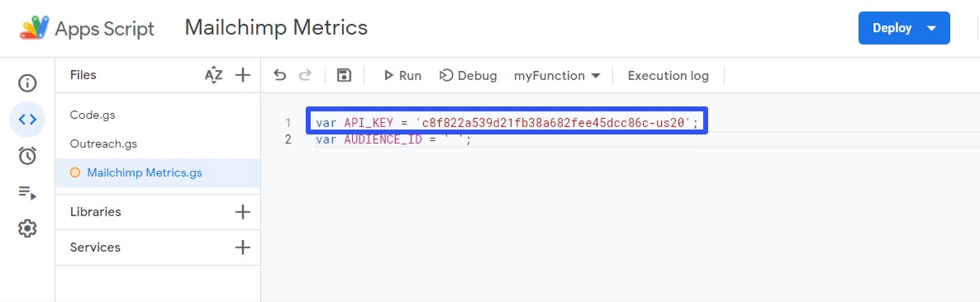Save project with floppy disk icon
The width and height of the screenshot is (980, 302).
tap(344, 76)
